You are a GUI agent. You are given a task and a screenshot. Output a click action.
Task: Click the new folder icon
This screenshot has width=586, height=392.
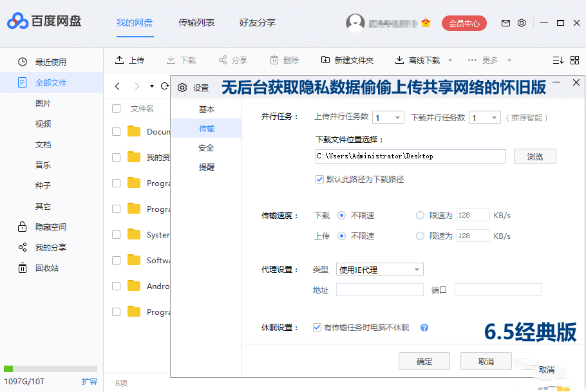point(325,60)
